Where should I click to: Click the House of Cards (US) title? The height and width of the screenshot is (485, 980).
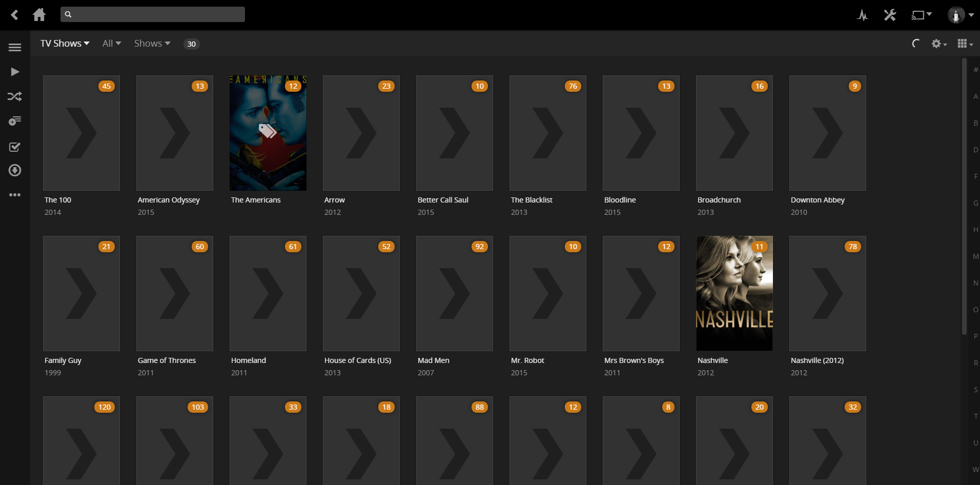(x=358, y=360)
